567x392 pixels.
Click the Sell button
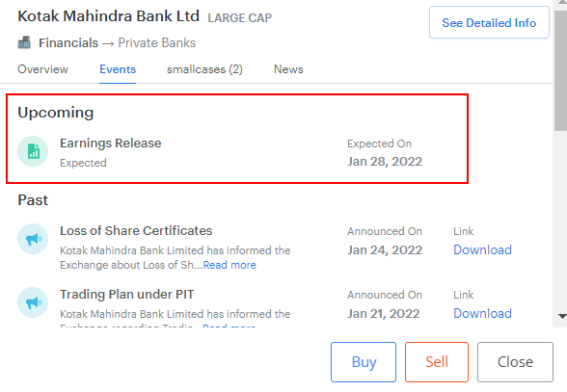point(437,362)
